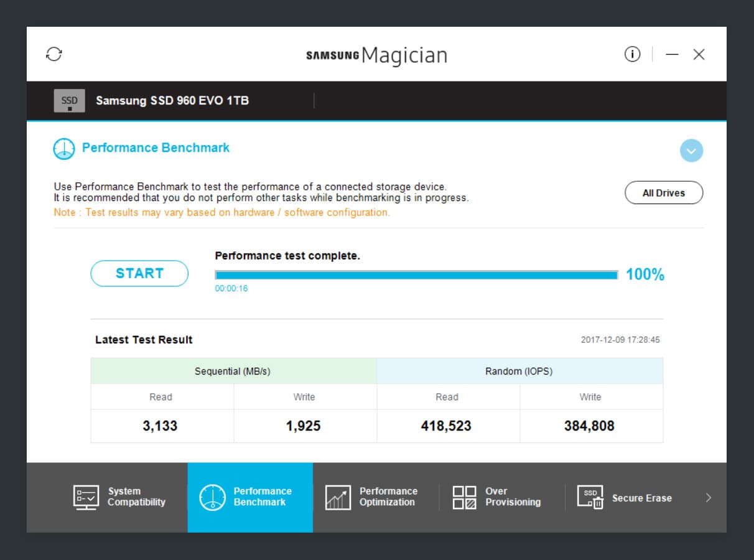Select Samsung SSD 960 EVO 1TB drive name

[172, 100]
